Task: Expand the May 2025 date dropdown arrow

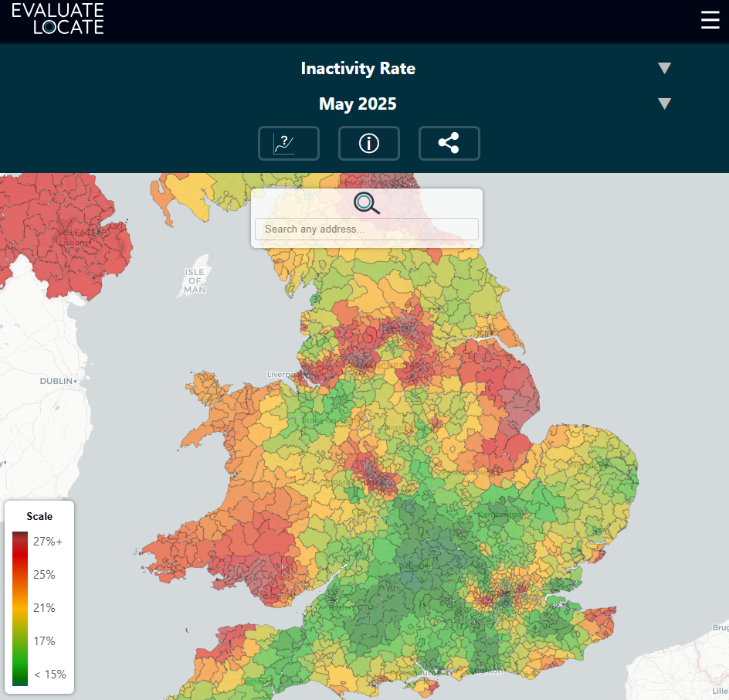Action: pos(664,104)
